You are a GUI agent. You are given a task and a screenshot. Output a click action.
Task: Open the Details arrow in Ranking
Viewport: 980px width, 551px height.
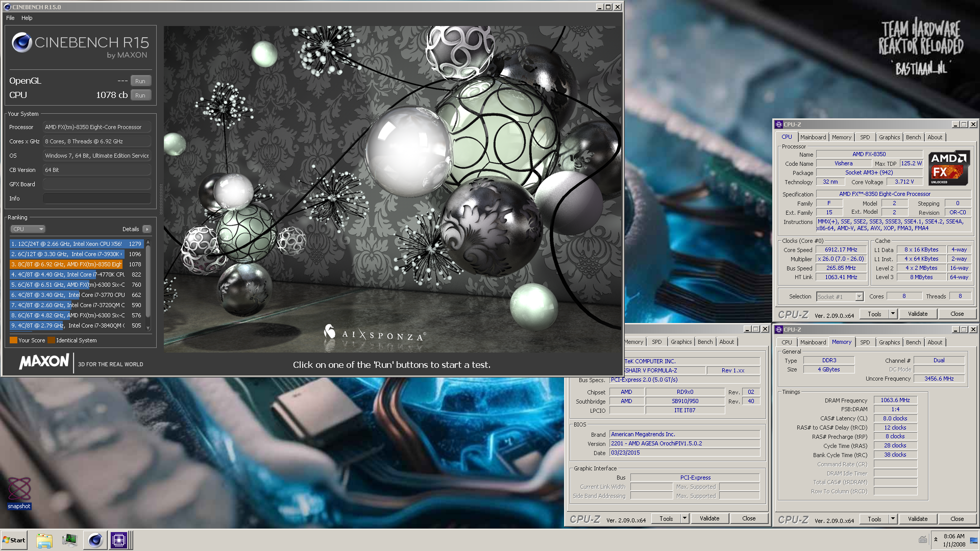coord(147,229)
